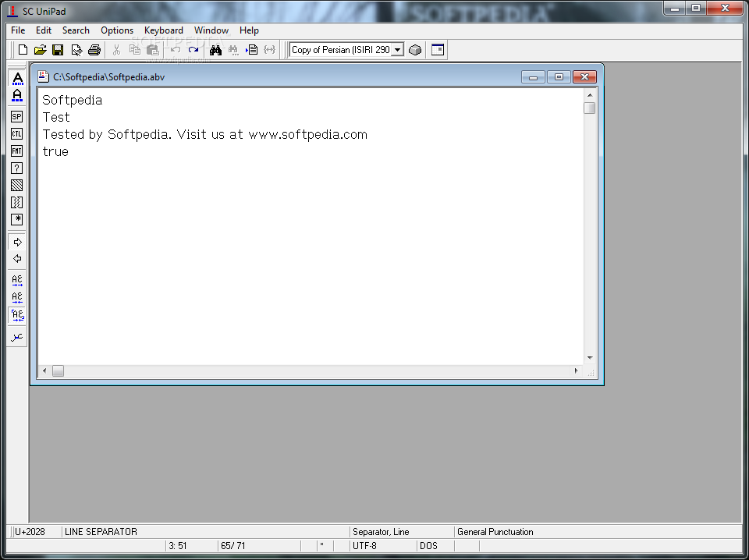This screenshot has height=560, width=749.
Task: Open the File menu
Action: point(18,30)
